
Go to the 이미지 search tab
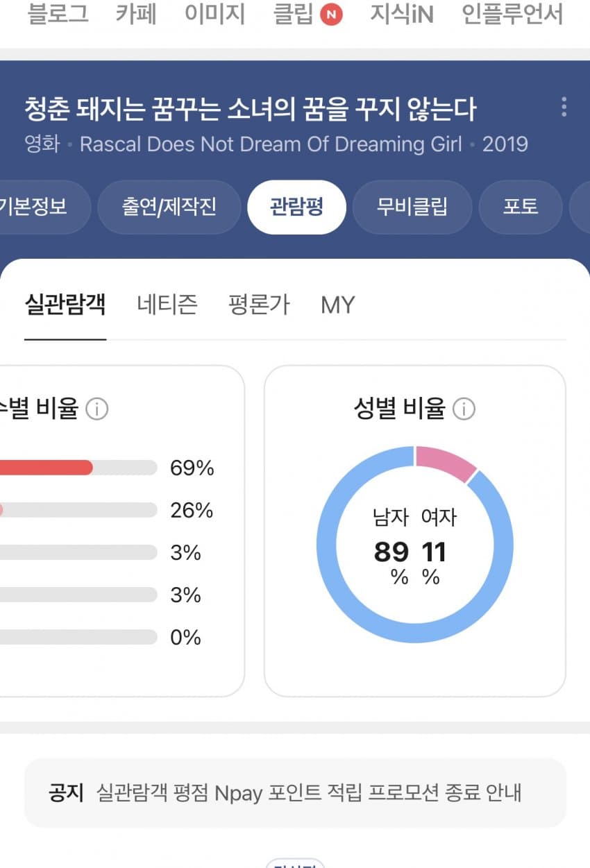point(214,14)
